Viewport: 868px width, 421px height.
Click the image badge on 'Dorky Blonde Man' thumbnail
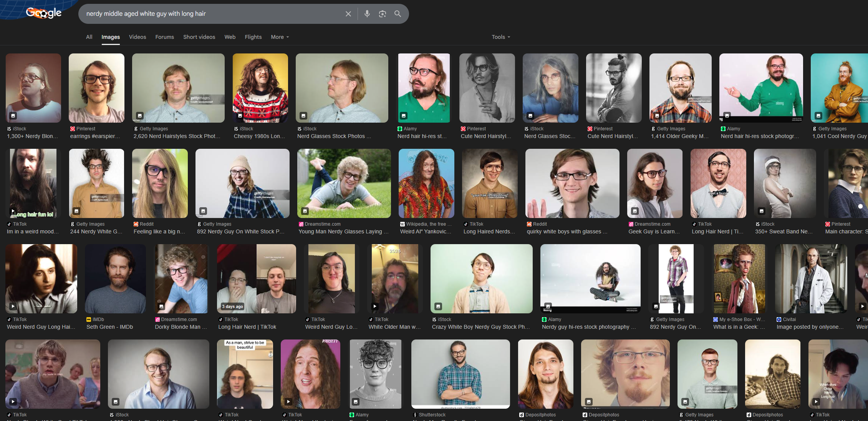(161, 306)
